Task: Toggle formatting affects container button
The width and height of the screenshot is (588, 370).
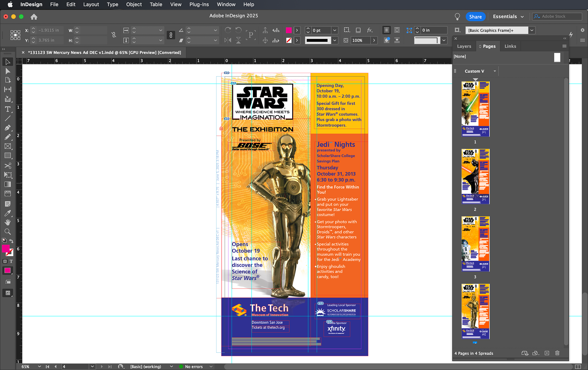Action: (x=5, y=261)
